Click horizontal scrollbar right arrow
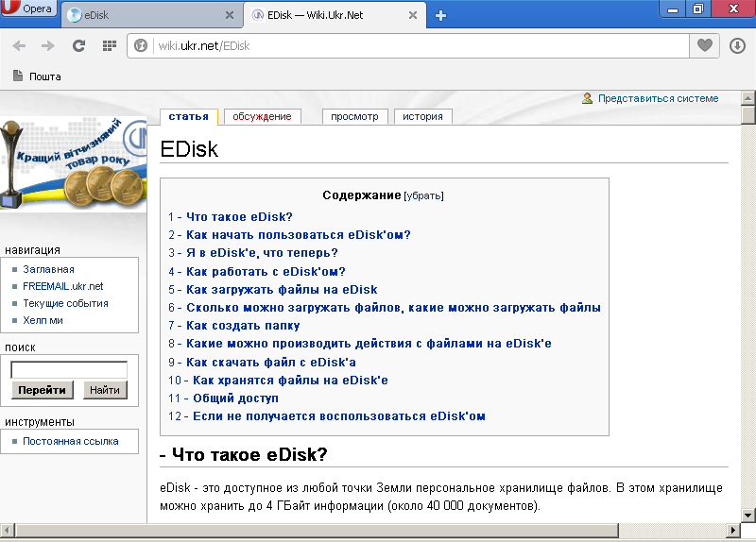The image size is (756, 542). [733, 531]
